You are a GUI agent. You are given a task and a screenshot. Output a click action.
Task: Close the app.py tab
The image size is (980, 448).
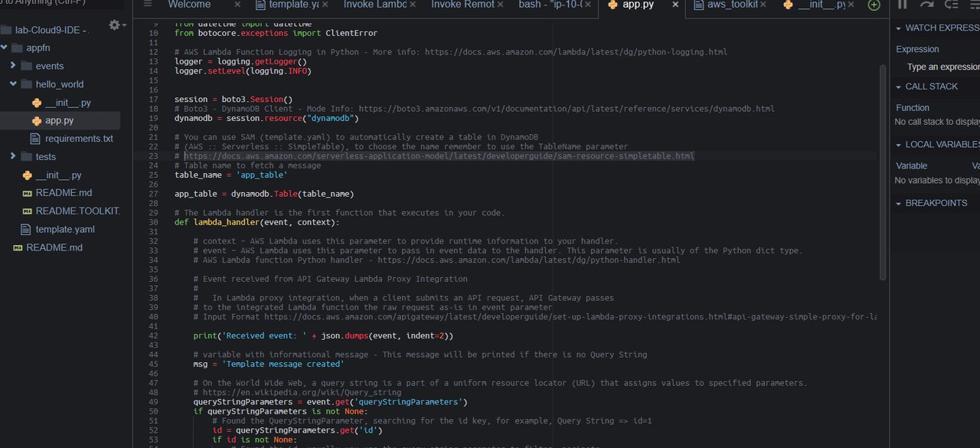tap(675, 5)
